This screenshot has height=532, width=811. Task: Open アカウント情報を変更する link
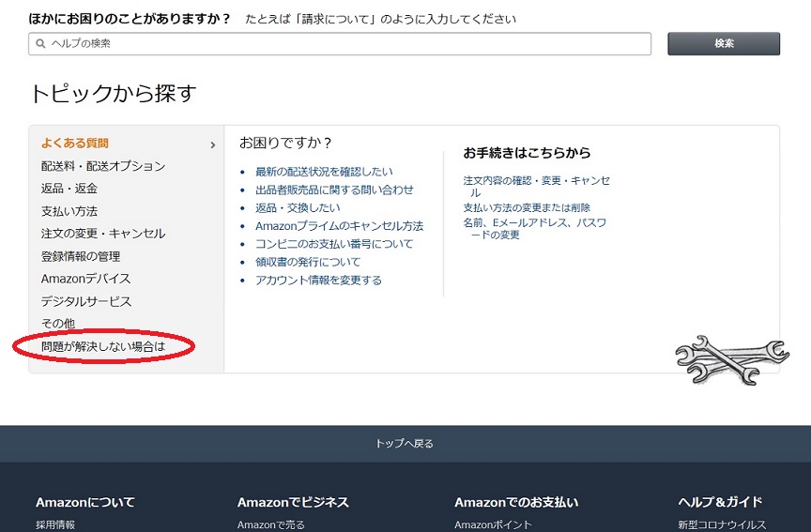click(x=318, y=281)
